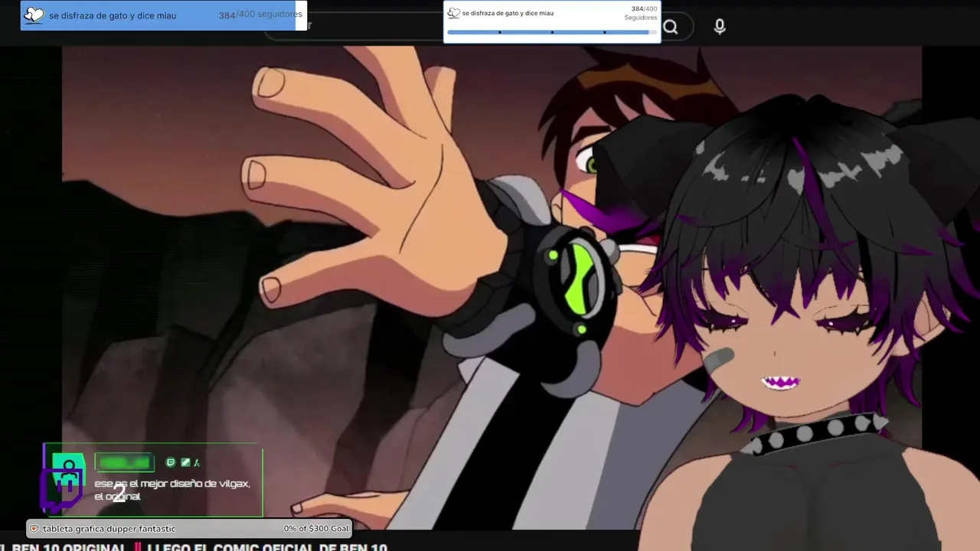Click the chat message about vilgax design
The image size is (980, 551).
click(x=172, y=490)
